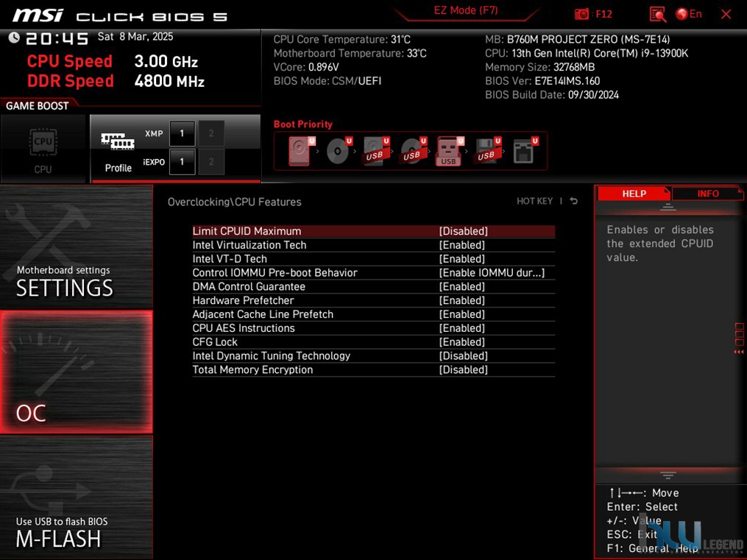The width and height of the screenshot is (747, 560).
Task: Open the SETTINGS motherboard settings menu
Action: click(77, 247)
